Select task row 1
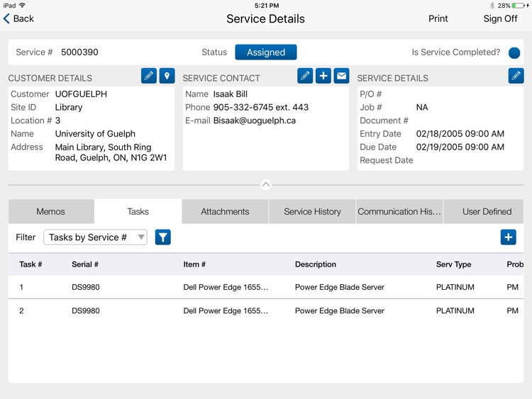The width and height of the screenshot is (532, 399). coord(266,287)
